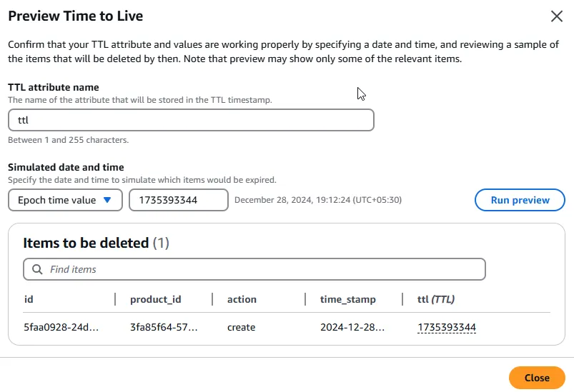The height and width of the screenshot is (392, 574).
Task: Open the underlined ttl value in the row
Action: (x=447, y=328)
